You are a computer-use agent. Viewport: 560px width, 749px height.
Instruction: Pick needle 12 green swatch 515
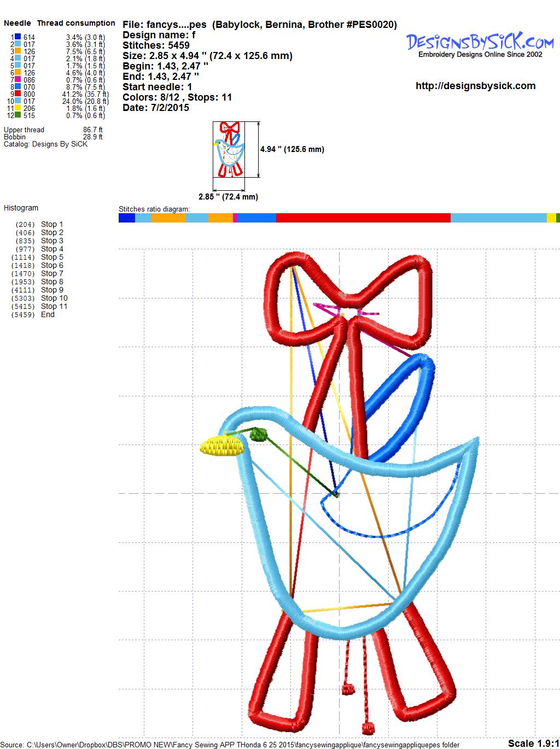18,115
